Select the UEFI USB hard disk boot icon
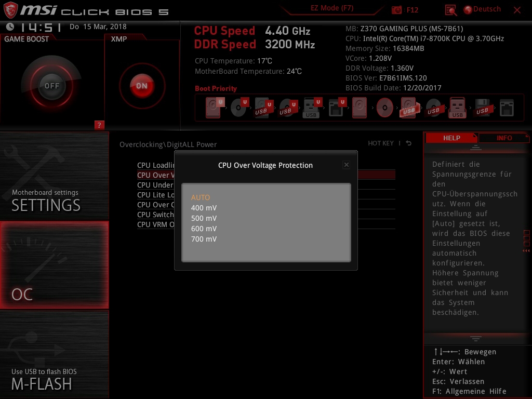This screenshot has width=532, height=399. (x=263, y=108)
